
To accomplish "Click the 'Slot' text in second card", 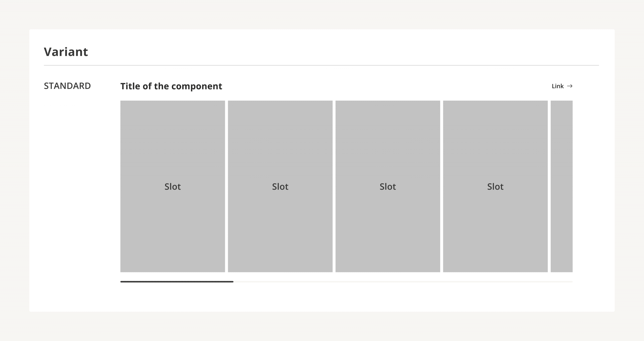I will pos(280,187).
